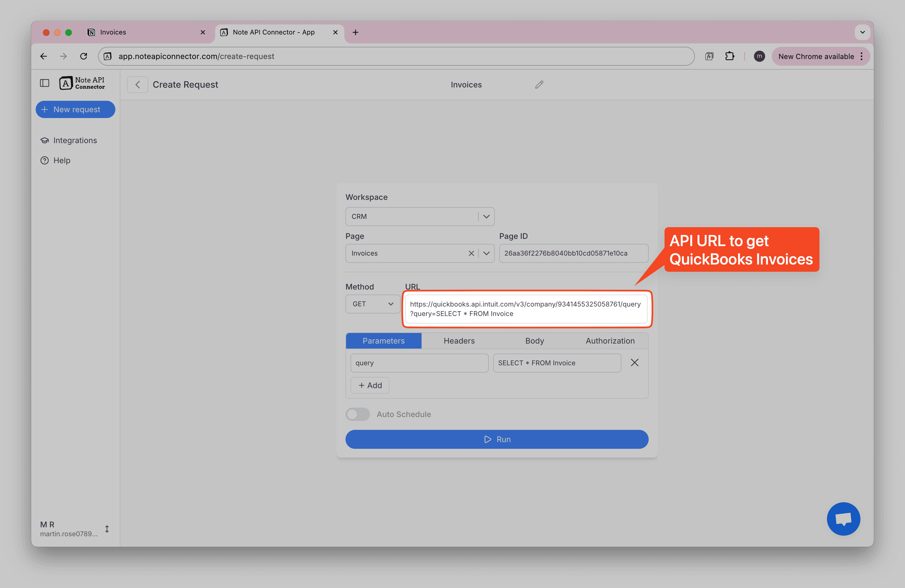Go back with the Create Request chevron

(138, 84)
